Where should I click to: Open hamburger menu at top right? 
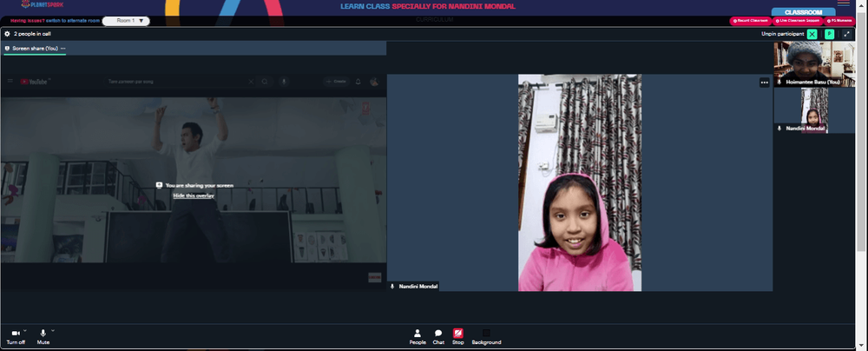[x=844, y=3]
